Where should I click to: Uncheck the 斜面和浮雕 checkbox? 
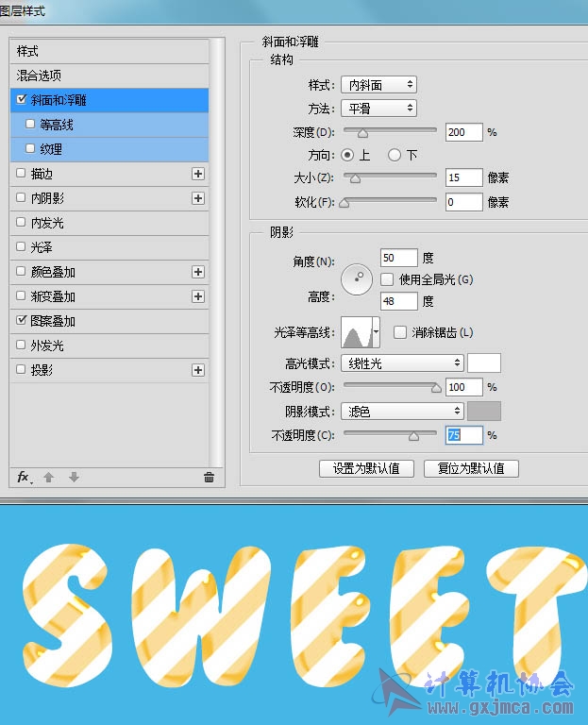click(x=22, y=99)
